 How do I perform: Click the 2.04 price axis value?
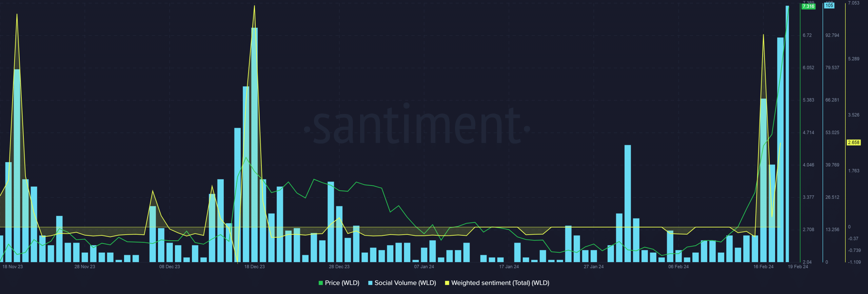coord(807,262)
